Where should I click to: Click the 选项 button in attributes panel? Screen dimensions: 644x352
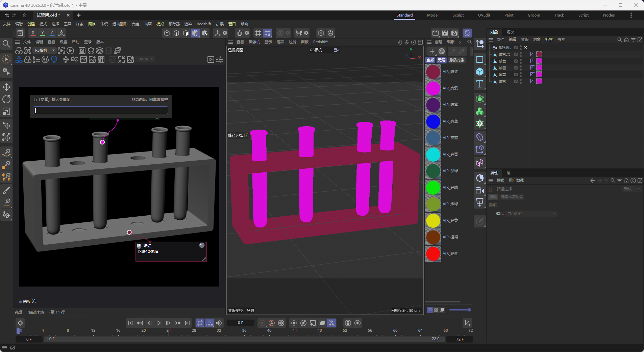[493, 197]
